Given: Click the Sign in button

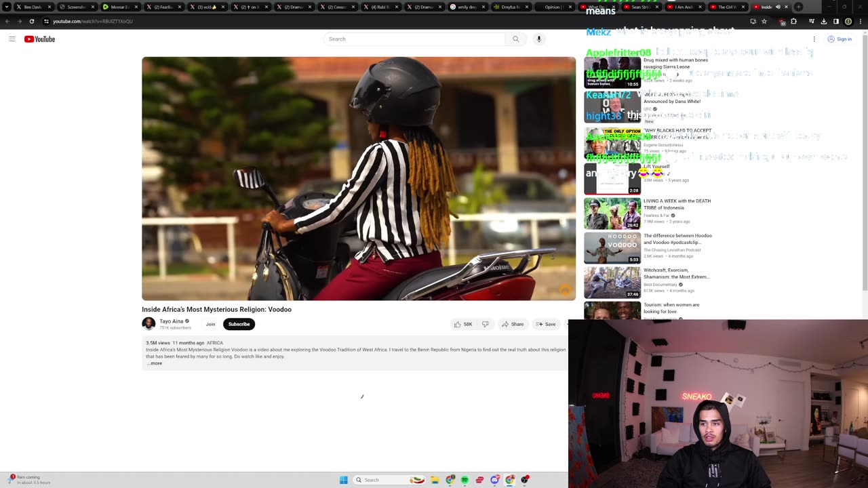Looking at the screenshot, I should point(840,39).
